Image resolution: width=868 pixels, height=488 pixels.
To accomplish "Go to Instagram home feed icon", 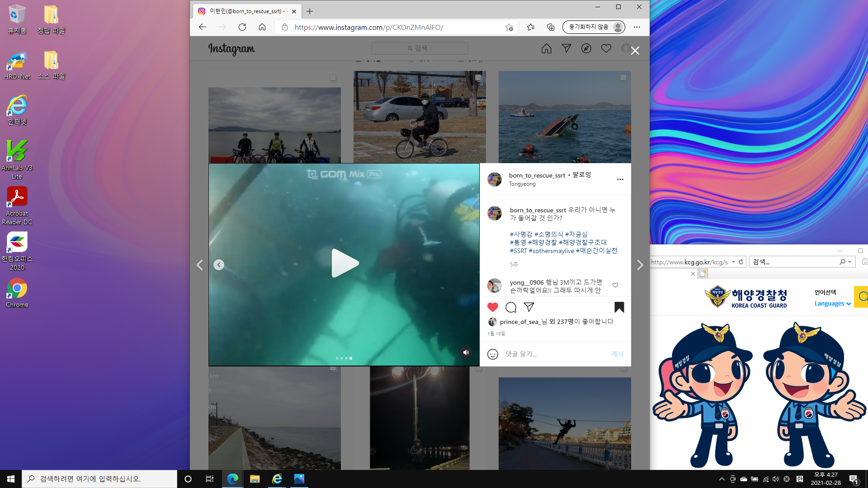I will pos(546,48).
